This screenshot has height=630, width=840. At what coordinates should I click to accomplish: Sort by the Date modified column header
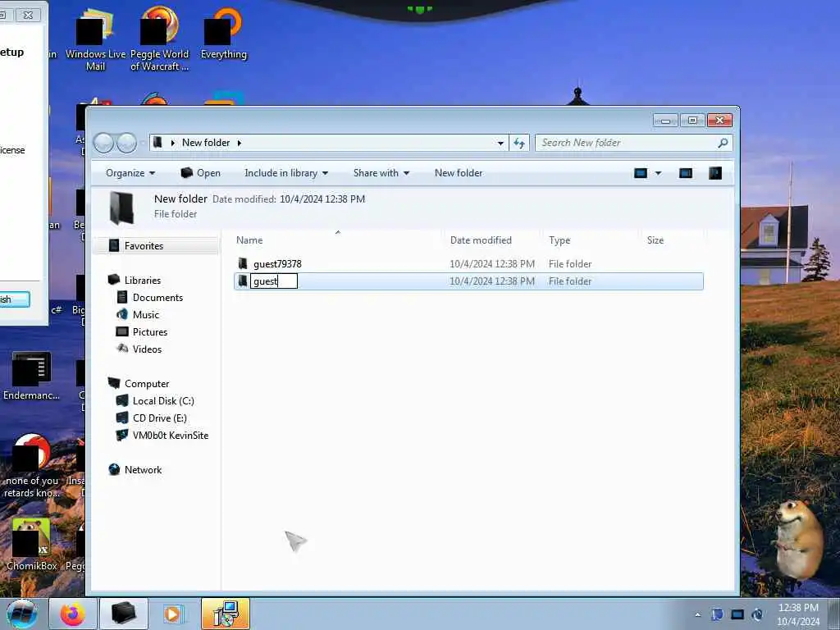[493, 240]
